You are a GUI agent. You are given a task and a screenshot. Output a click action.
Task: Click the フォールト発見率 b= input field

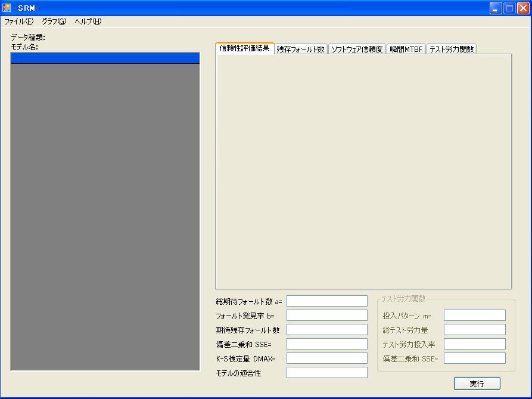(x=327, y=315)
